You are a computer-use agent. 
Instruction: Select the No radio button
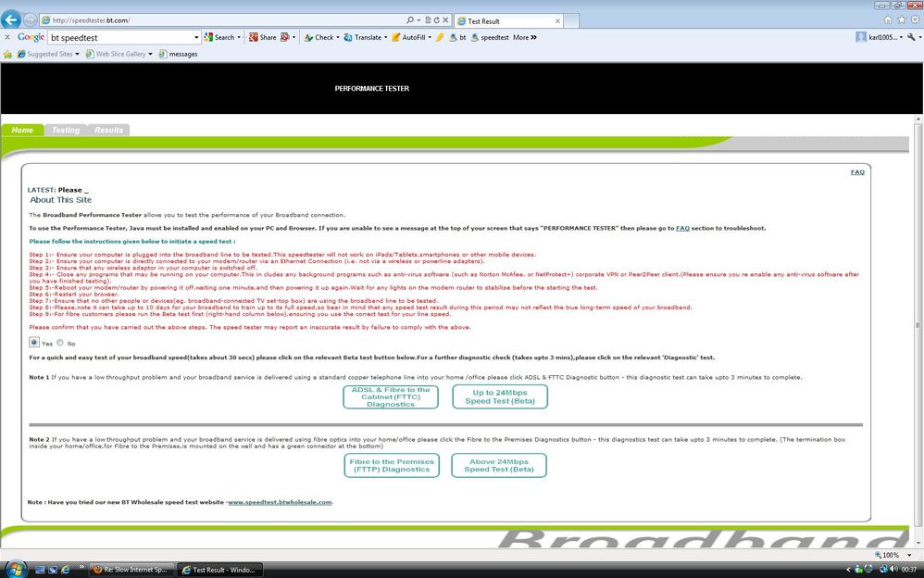60,343
